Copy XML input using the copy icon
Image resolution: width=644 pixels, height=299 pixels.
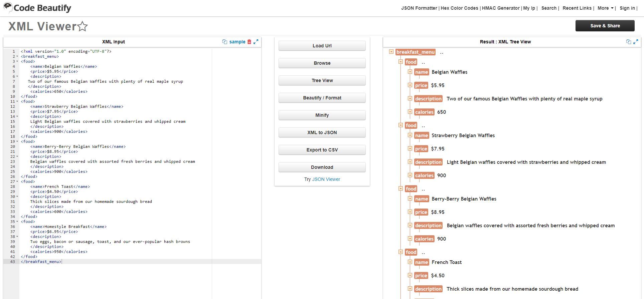224,42
